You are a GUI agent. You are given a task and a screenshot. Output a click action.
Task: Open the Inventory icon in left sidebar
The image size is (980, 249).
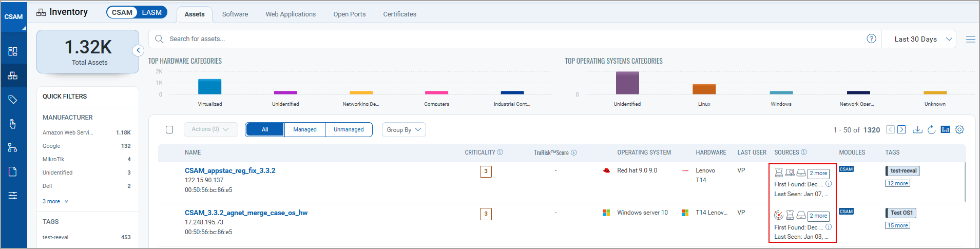[13, 75]
